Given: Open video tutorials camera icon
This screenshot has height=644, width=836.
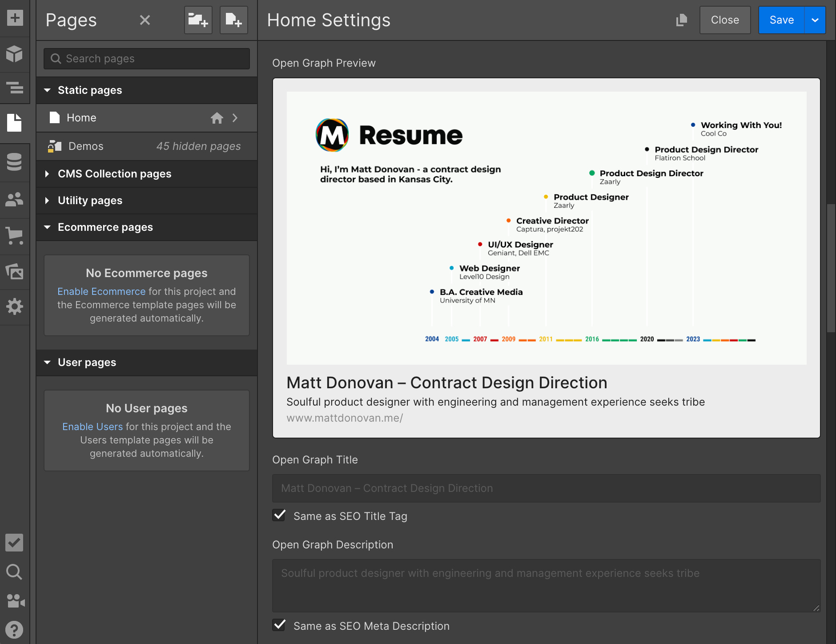Looking at the screenshot, I should pyautogui.click(x=15, y=601).
